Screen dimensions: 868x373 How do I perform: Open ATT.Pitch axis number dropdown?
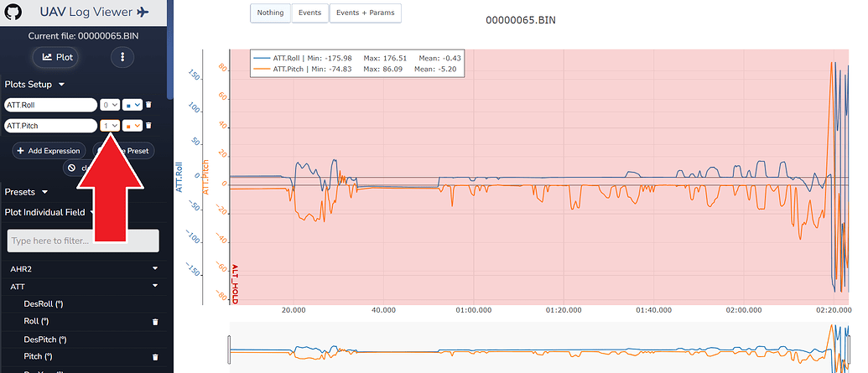tap(109, 126)
